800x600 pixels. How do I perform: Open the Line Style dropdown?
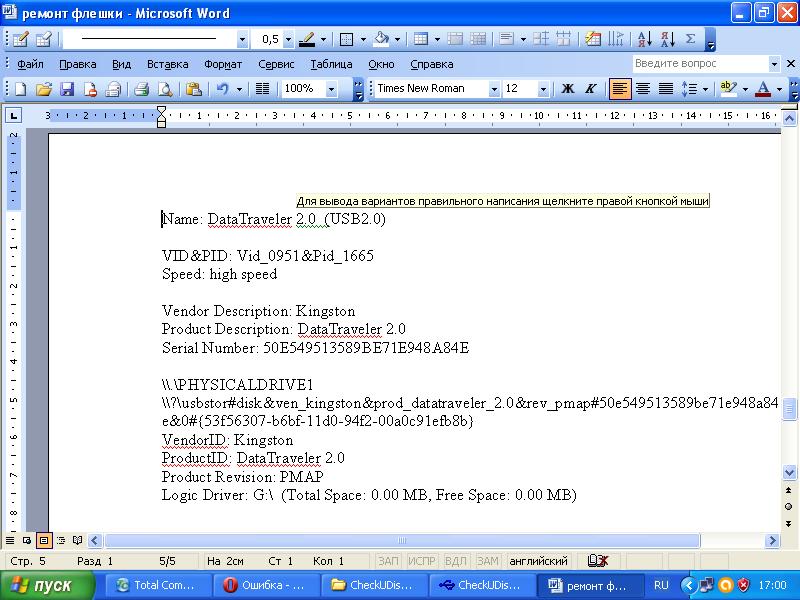click(x=242, y=39)
